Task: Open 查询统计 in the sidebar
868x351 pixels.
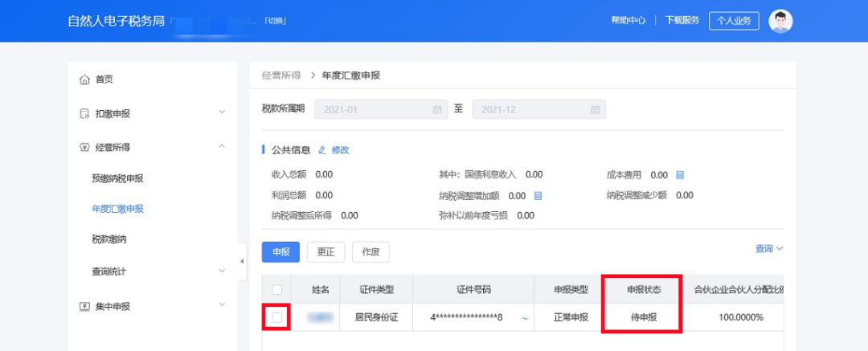Action: (x=108, y=271)
